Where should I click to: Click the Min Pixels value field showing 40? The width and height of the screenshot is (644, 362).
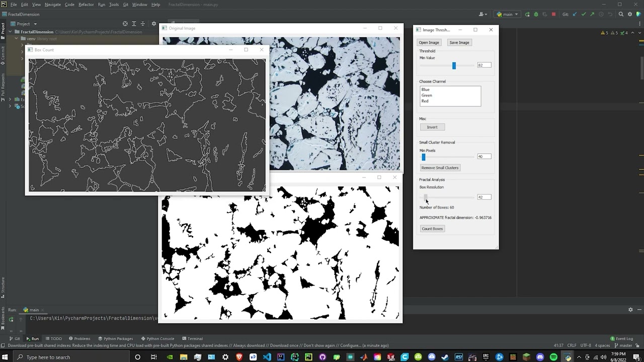484,156
